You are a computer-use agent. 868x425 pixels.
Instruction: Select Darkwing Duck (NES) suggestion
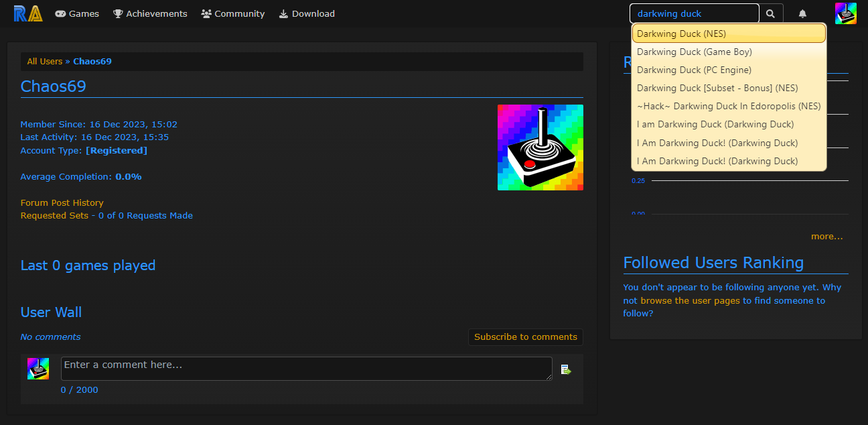pyautogui.click(x=729, y=34)
